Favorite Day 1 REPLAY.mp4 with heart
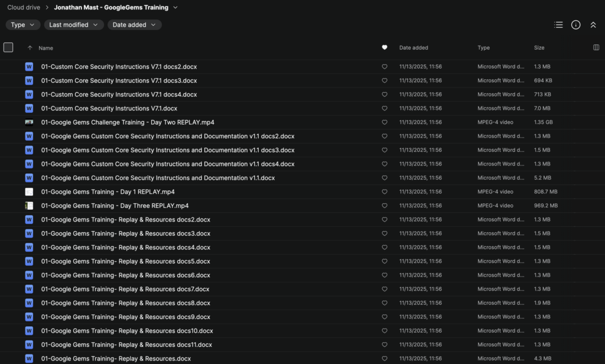This screenshot has width=605, height=364. point(385,192)
